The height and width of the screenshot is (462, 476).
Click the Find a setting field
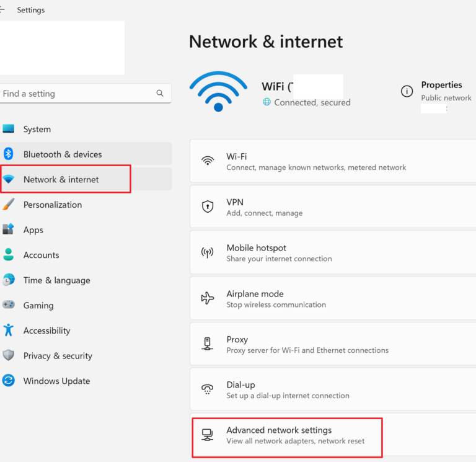[x=86, y=93]
